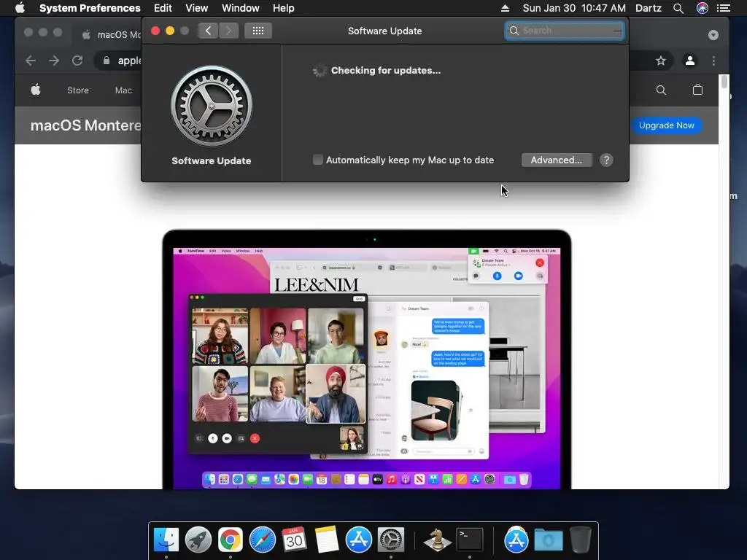Click the Upgrade Now button
The width and height of the screenshot is (747, 560).
pos(667,125)
